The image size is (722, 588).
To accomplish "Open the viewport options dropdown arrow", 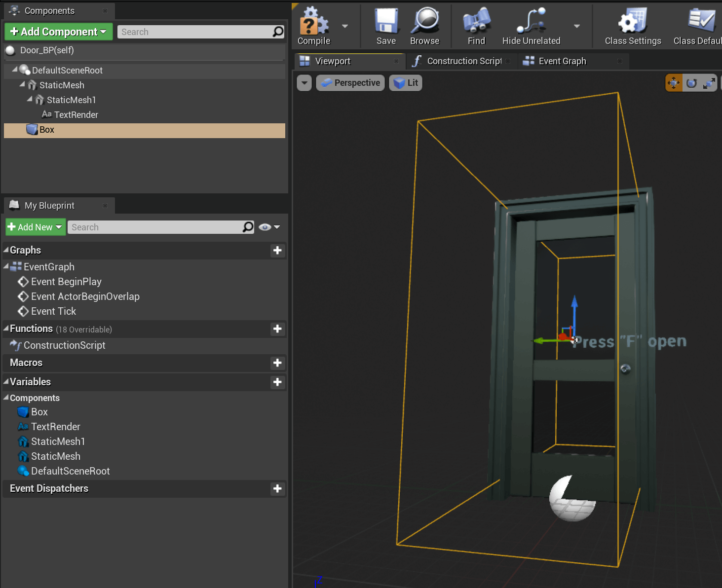I will [304, 83].
